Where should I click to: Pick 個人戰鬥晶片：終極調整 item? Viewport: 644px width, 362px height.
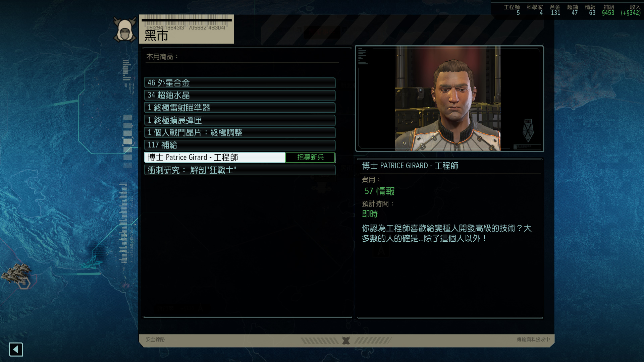[240, 133]
